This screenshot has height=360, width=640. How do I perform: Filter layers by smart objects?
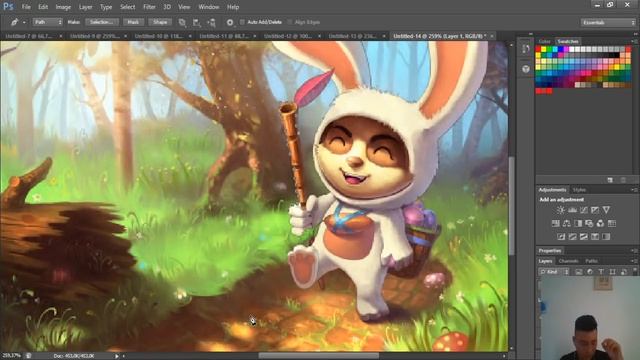[623, 271]
